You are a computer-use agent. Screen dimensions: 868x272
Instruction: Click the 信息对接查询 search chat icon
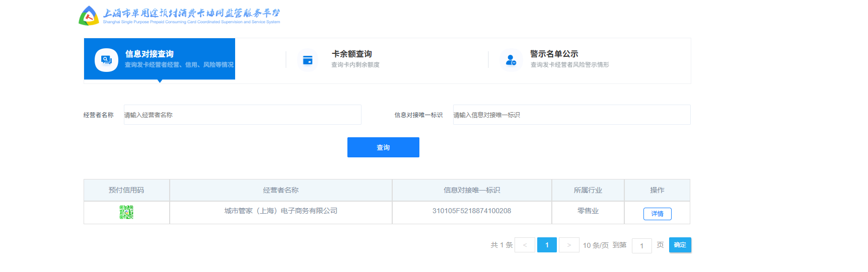click(x=106, y=60)
